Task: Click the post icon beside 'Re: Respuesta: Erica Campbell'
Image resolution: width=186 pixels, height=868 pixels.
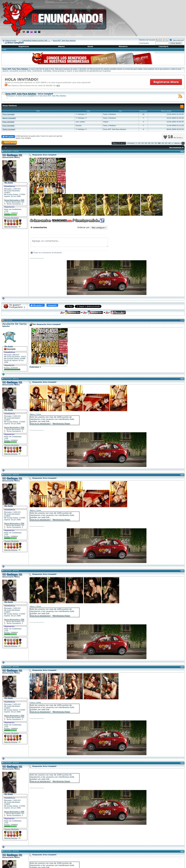Action: [31, 324]
